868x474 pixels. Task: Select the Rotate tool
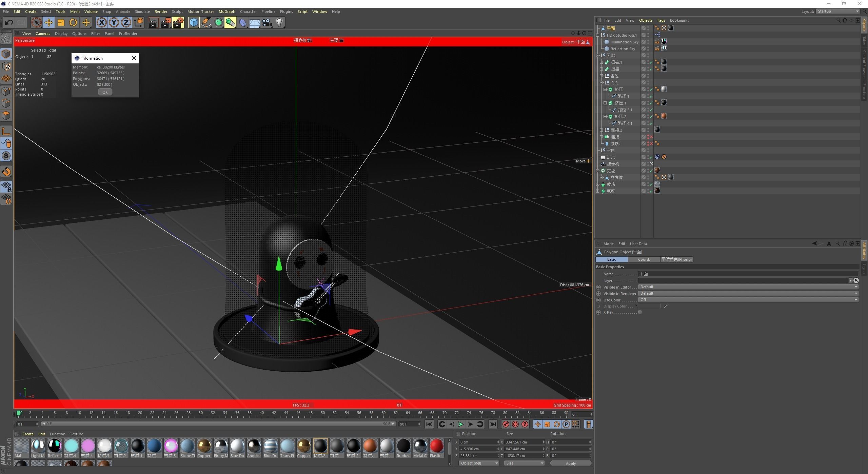click(73, 23)
